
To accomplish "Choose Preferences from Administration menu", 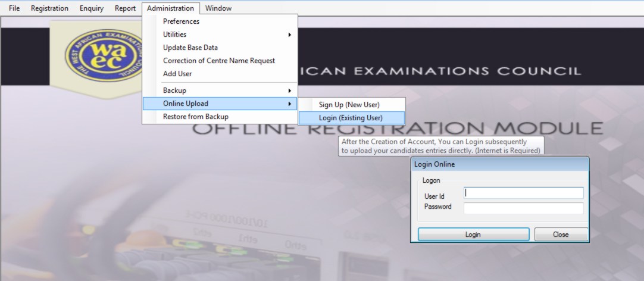I will point(220,21).
